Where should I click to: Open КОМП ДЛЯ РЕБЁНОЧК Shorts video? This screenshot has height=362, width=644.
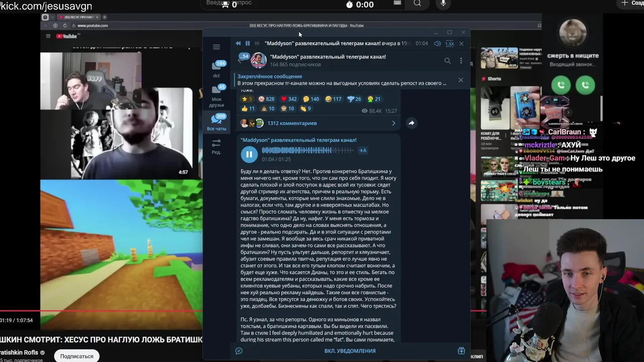(495, 108)
